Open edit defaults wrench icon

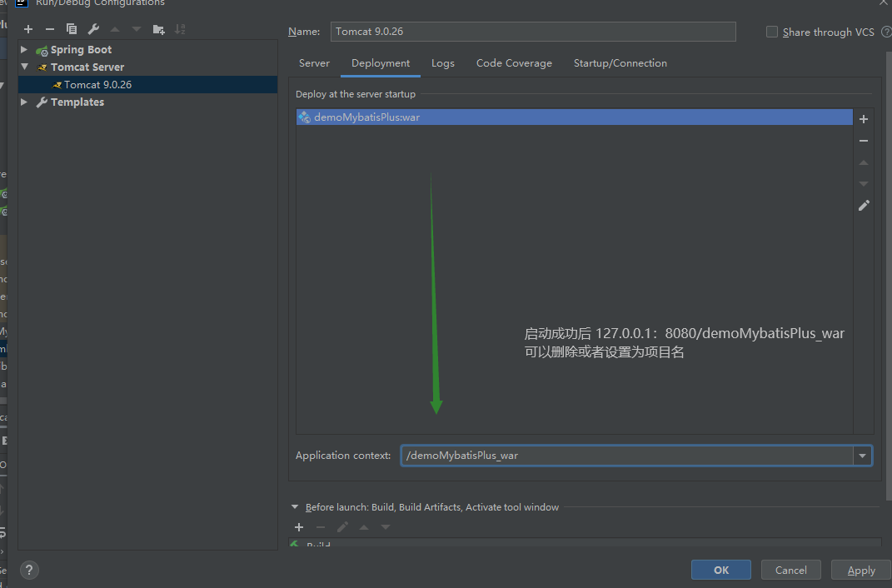[93, 29]
